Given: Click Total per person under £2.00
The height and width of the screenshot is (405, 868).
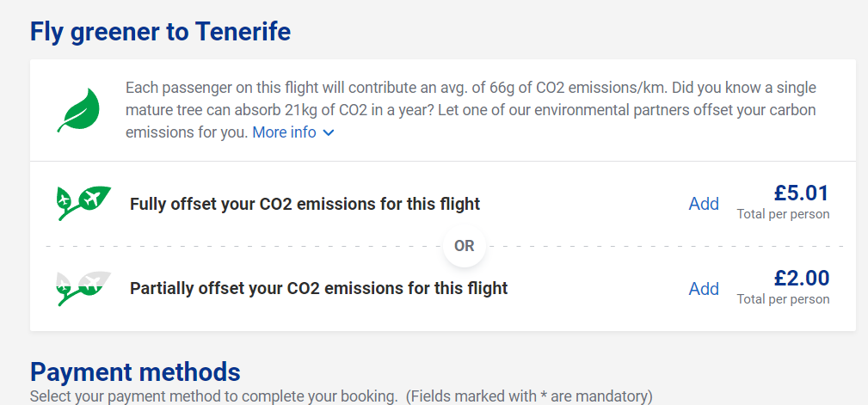Looking at the screenshot, I should tap(783, 299).
